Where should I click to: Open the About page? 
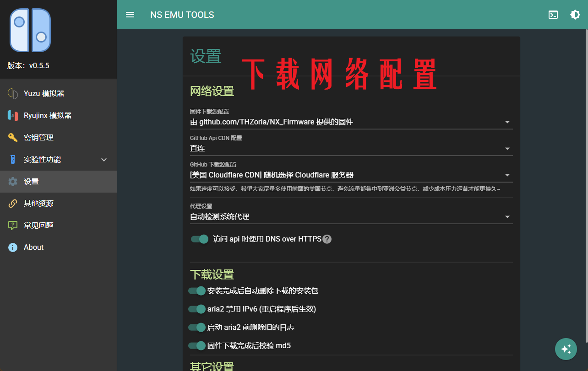tap(33, 247)
